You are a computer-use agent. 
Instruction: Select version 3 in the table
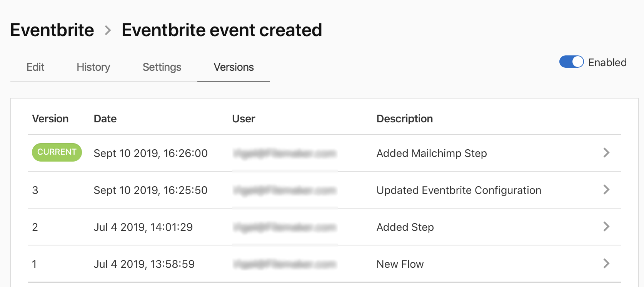[x=35, y=190]
